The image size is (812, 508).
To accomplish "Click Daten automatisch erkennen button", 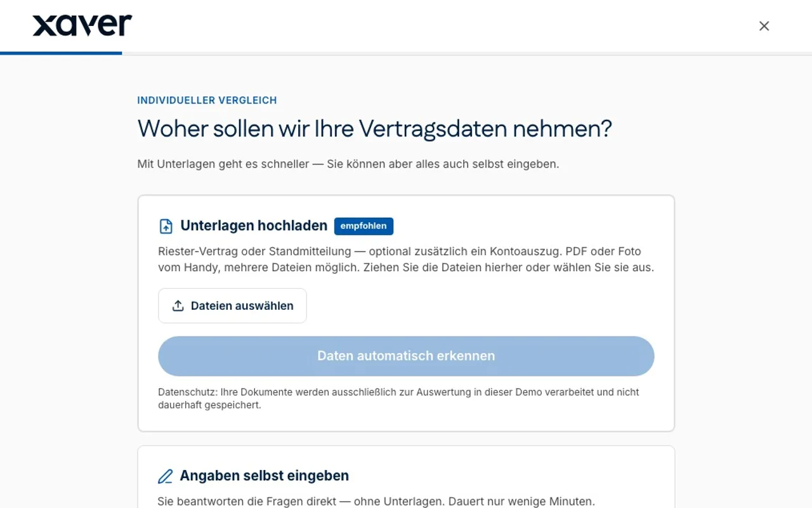I will pyautogui.click(x=406, y=356).
